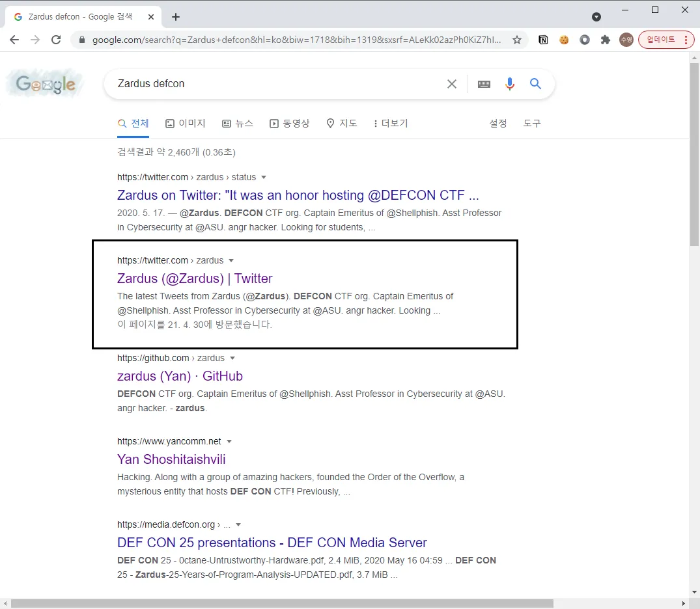Select the Zardus defcon - Google 검색 tab
The height and width of the screenshot is (609, 700).
click(x=84, y=17)
